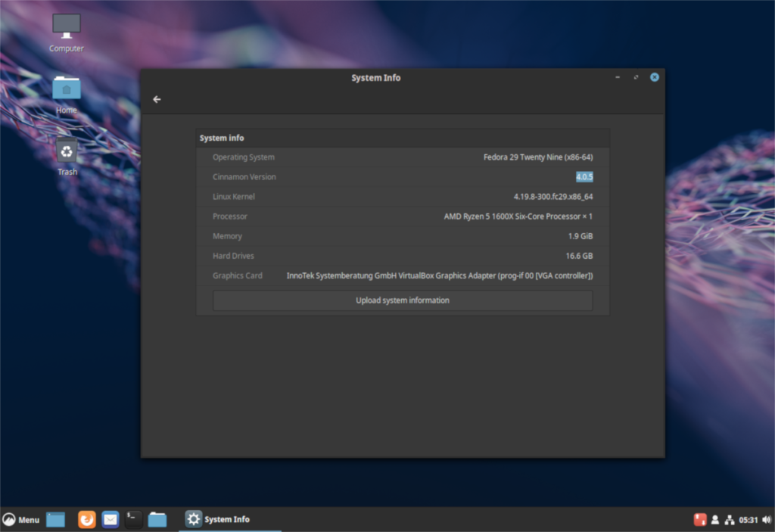Click the Operating System info row
775x532 pixels.
[403, 157]
